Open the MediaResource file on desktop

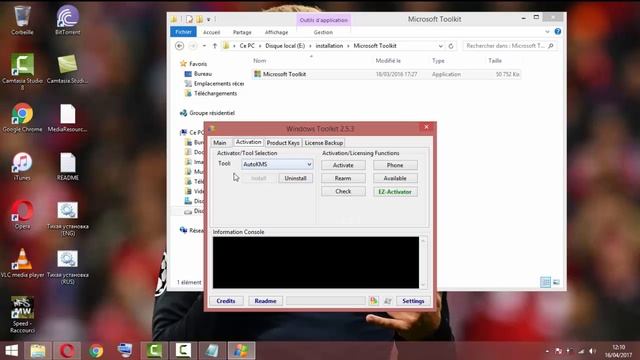click(x=67, y=118)
